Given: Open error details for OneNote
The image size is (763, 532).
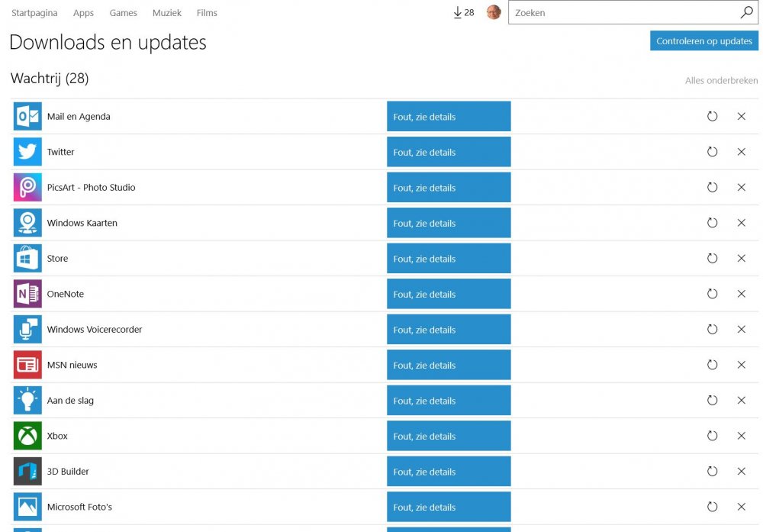Looking at the screenshot, I should (449, 294).
